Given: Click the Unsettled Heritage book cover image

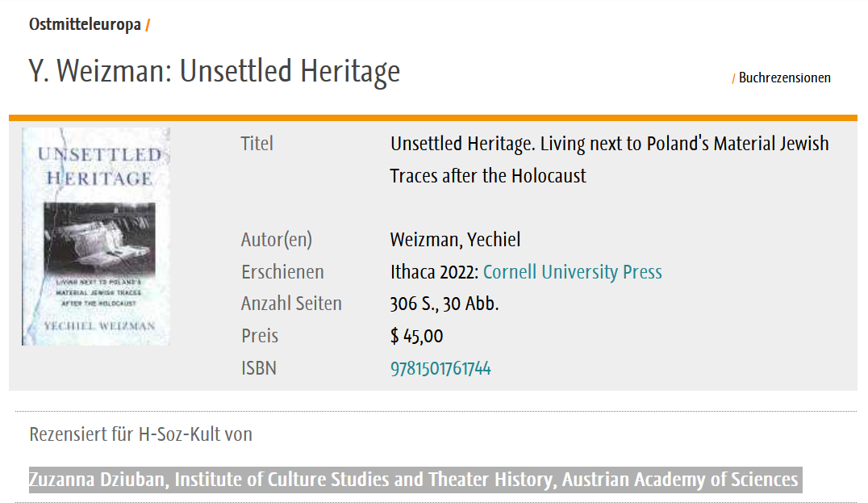Looking at the screenshot, I should pyautogui.click(x=96, y=237).
